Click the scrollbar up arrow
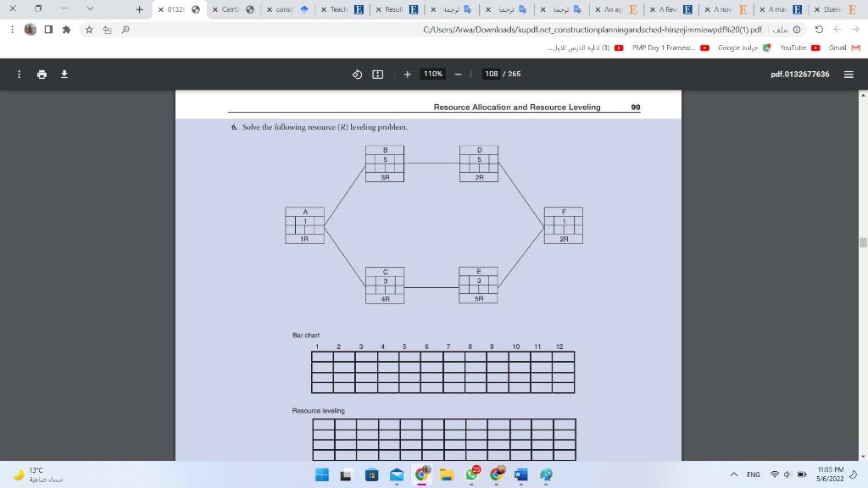Screen dimensions: 868x488 point(863,95)
